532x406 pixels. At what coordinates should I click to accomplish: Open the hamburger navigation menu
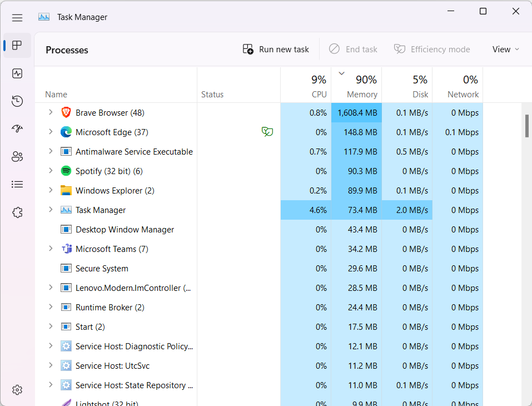pos(17,17)
